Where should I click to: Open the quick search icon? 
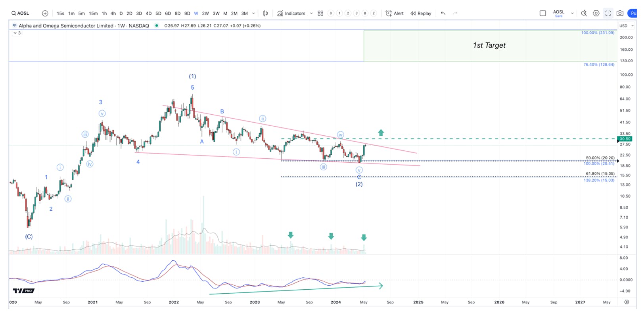coord(584,13)
